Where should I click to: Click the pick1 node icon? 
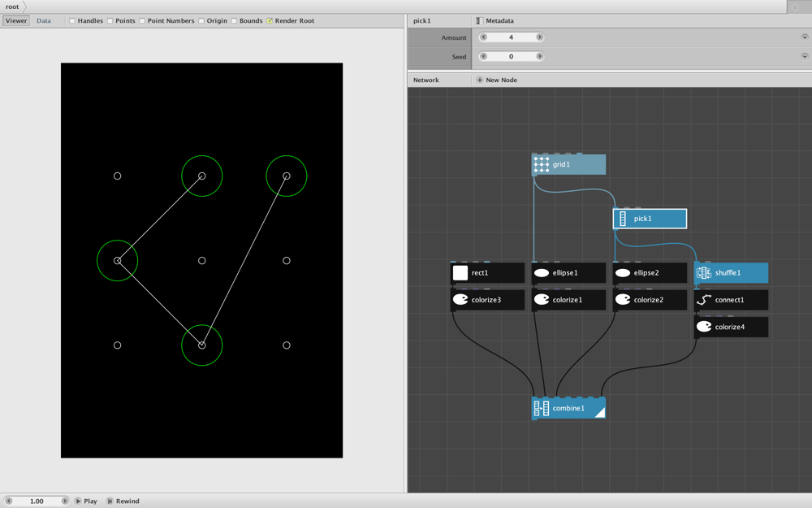[x=623, y=219]
